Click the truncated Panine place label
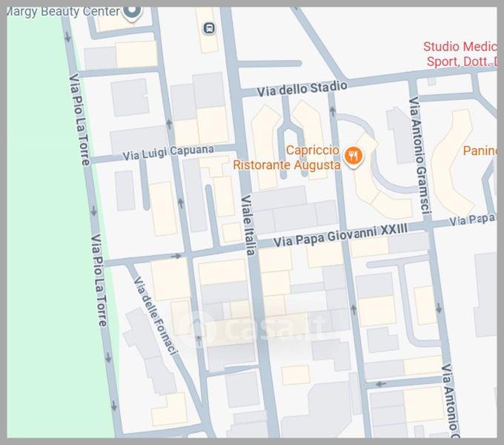 pos(480,151)
